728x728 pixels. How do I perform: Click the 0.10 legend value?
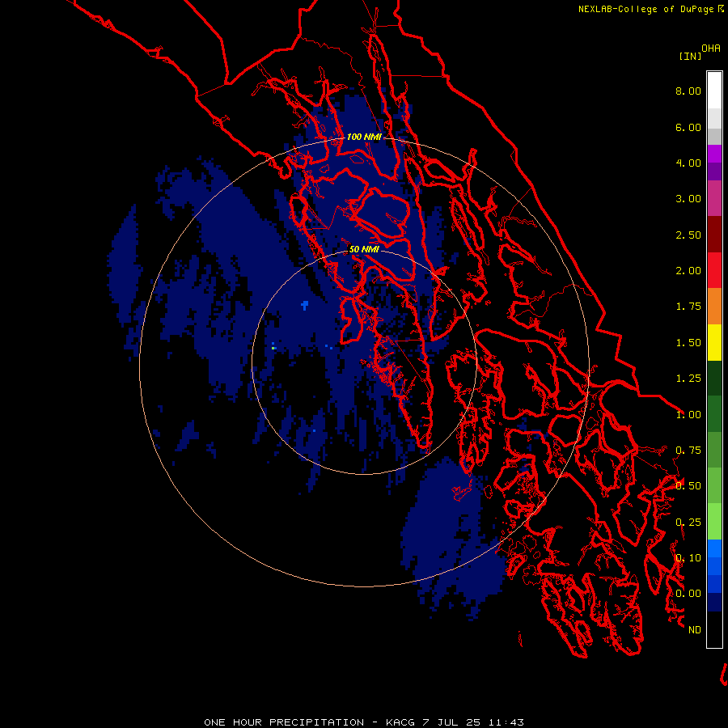pos(688,558)
